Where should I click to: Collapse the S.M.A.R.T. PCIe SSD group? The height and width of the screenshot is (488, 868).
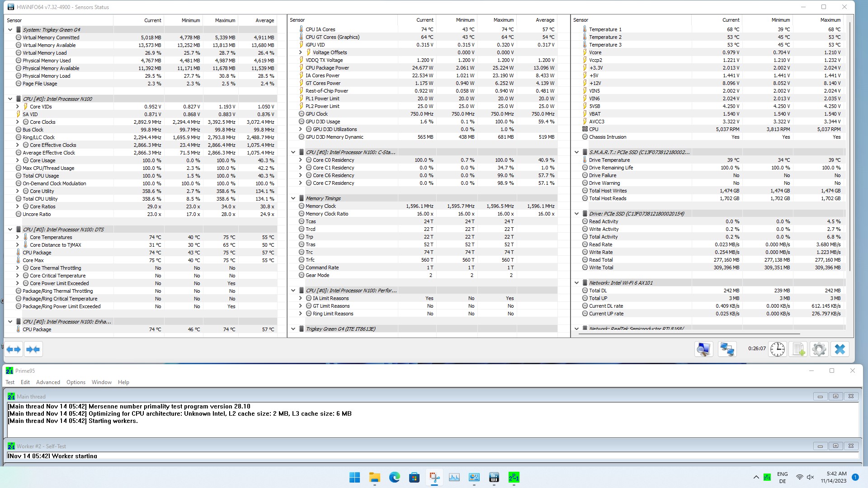pos(576,152)
